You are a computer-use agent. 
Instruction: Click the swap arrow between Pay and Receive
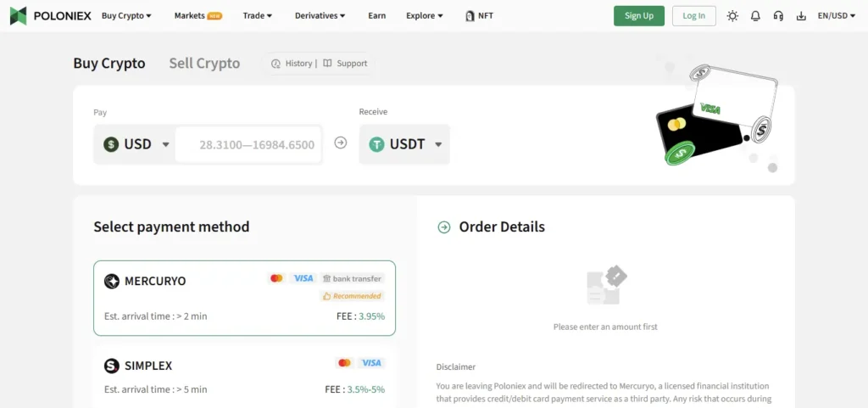[x=341, y=143]
